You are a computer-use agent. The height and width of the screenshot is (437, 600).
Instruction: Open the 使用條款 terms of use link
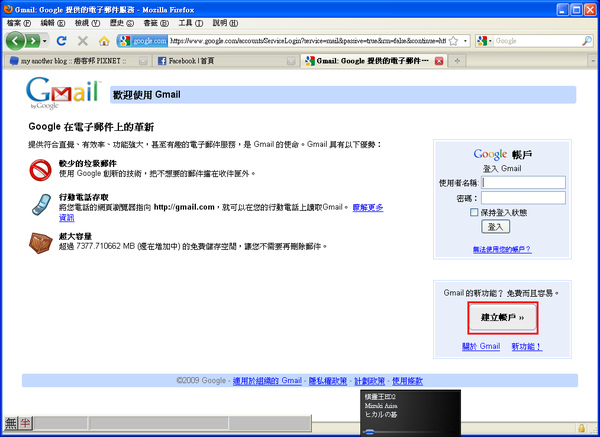(x=408, y=381)
